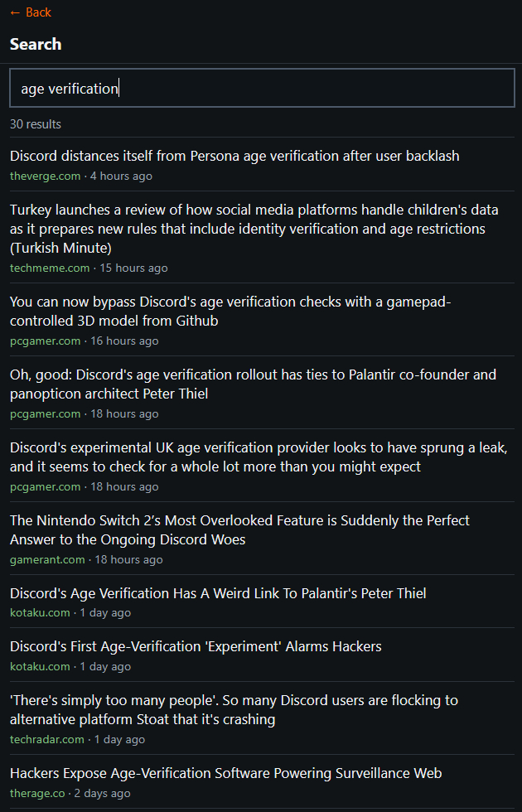Click the Search page heading
The width and height of the screenshot is (522, 812).
(36, 44)
